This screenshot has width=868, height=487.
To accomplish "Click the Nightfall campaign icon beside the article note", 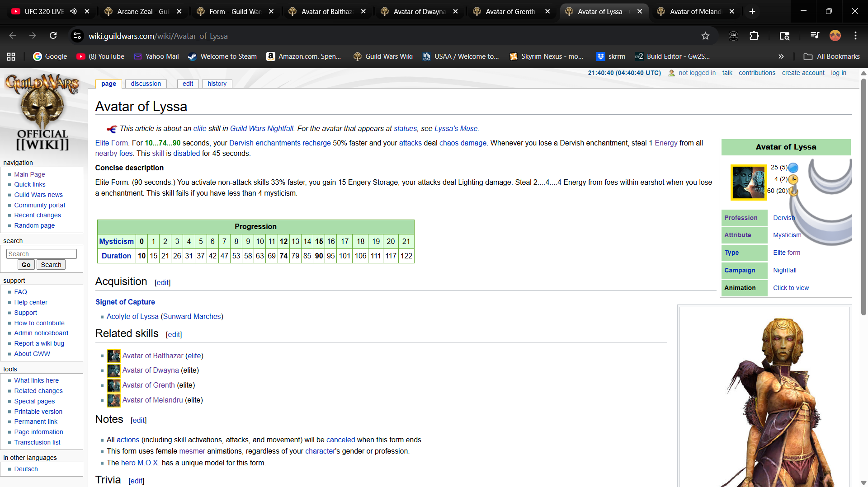I will point(112,129).
